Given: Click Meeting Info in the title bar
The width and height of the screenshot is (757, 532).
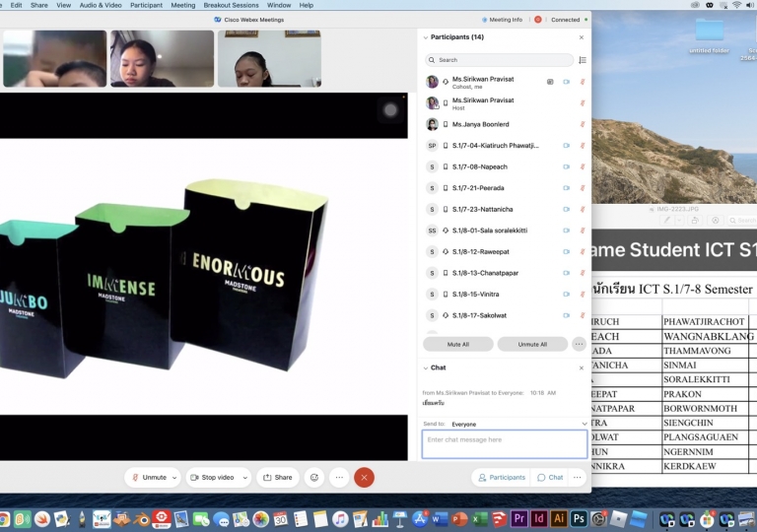Looking at the screenshot, I should (502, 20).
